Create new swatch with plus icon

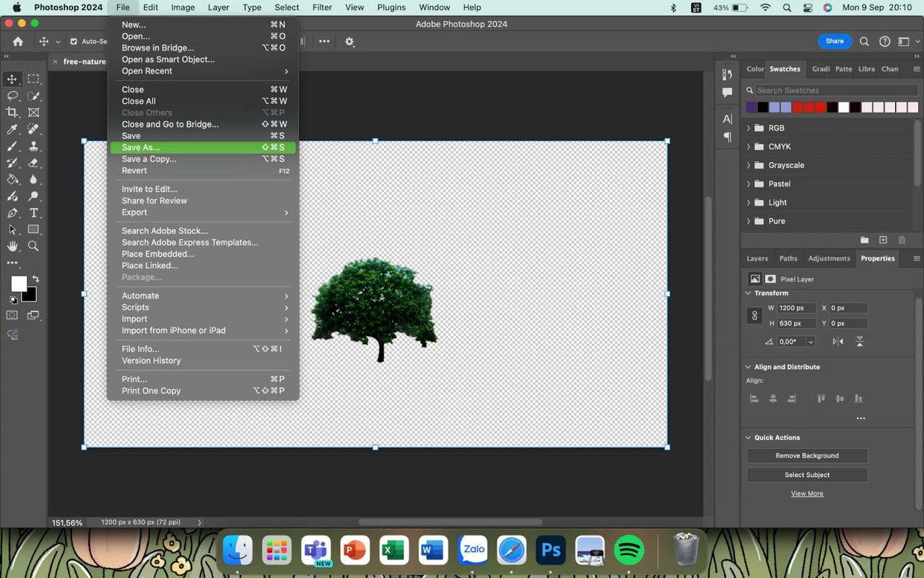(x=883, y=240)
